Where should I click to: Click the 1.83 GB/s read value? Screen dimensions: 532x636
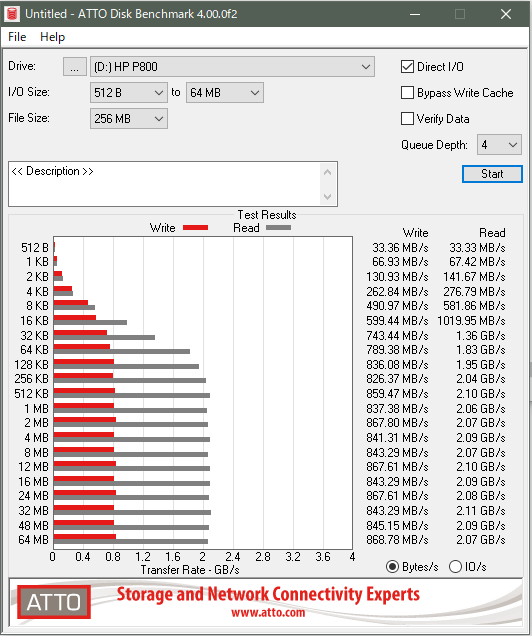(481, 350)
